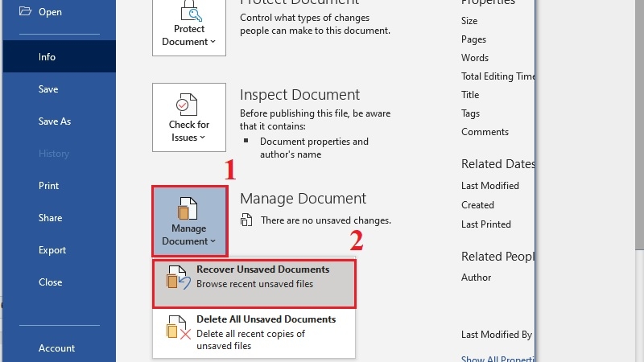Click the Comments property label
Viewport: 644px width, 362px height.
(485, 132)
